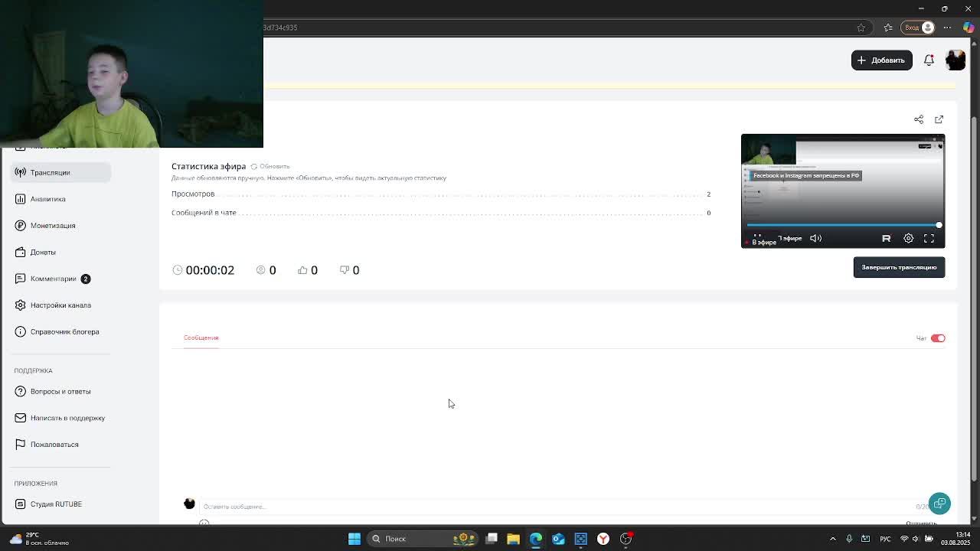This screenshot has height=551, width=980.
Task: Show hidden system tray icons
Action: click(x=833, y=539)
